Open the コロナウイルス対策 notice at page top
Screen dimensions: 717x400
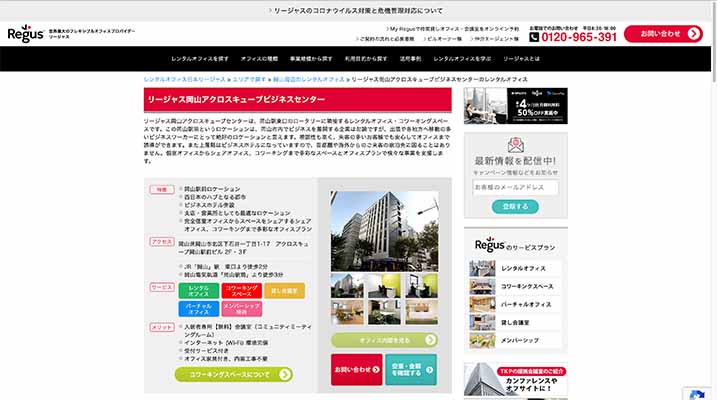point(355,11)
